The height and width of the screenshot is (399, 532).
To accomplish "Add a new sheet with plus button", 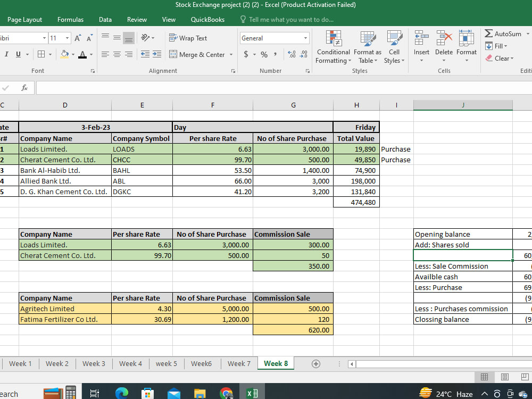I will [x=316, y=364].
